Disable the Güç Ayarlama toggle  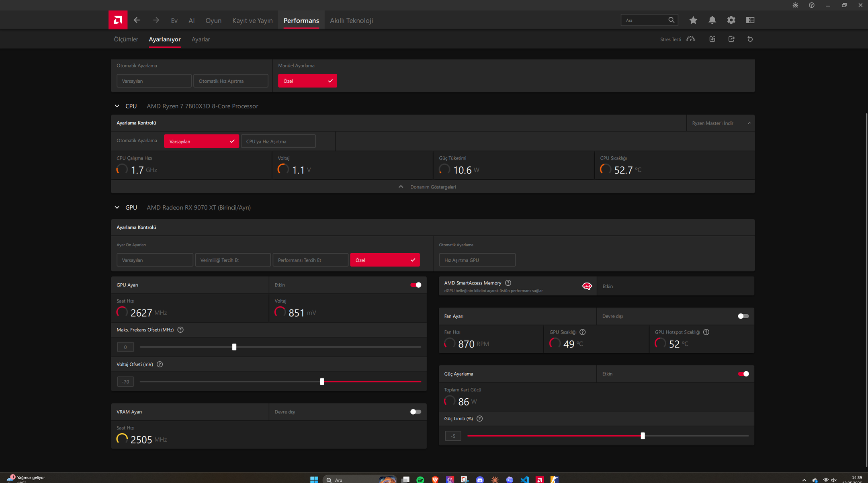tap(743, 374)
